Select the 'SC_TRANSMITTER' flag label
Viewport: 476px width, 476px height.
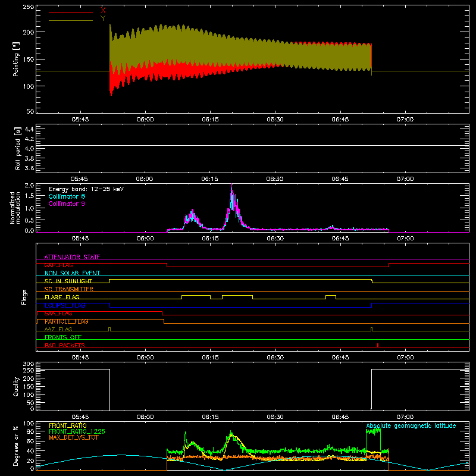(68, 289)
